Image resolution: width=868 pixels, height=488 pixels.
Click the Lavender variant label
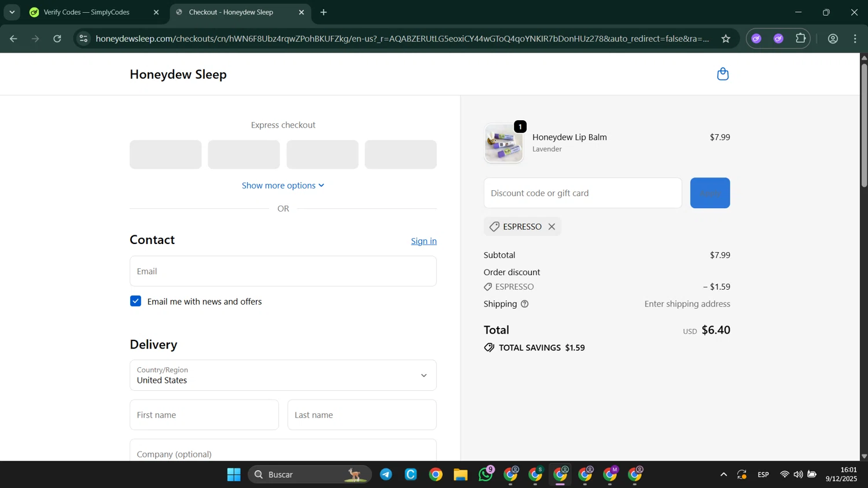pyautogui.click(x=547, y=149)
